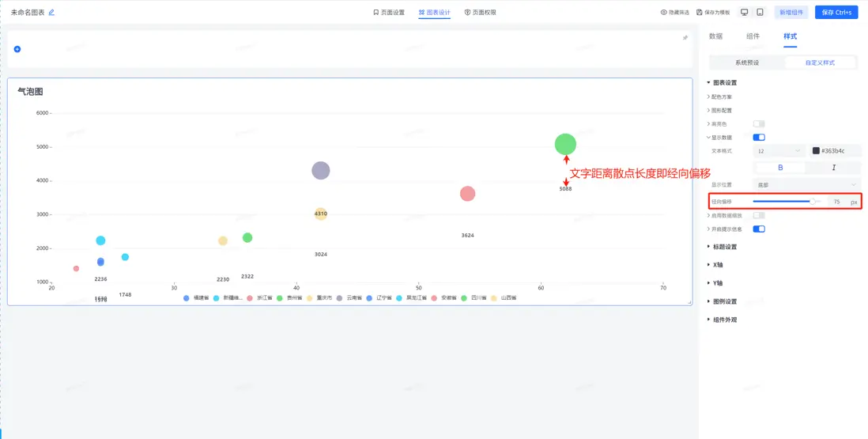Click the 隐藏筛选 label
The height and width of the screenshot is (439, 868).
pyautogui.click(x=679, y=12)
